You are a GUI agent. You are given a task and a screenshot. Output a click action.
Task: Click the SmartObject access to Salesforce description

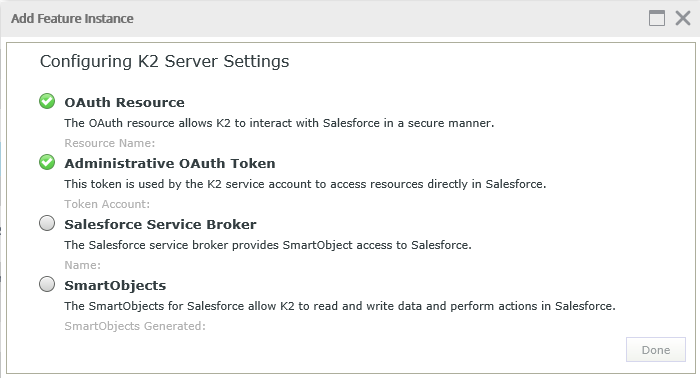click(x=268, y=245)
